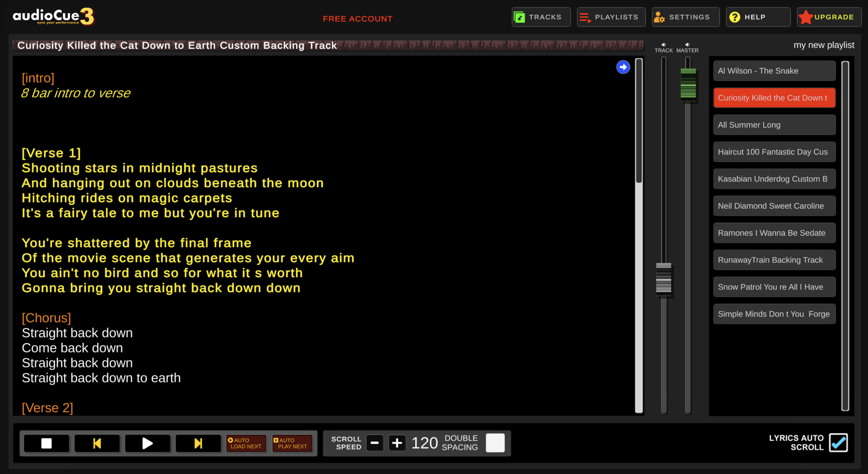Toggle Auto Load Next
Viewport: 868px width, 474px height.
tap(246, 443)
